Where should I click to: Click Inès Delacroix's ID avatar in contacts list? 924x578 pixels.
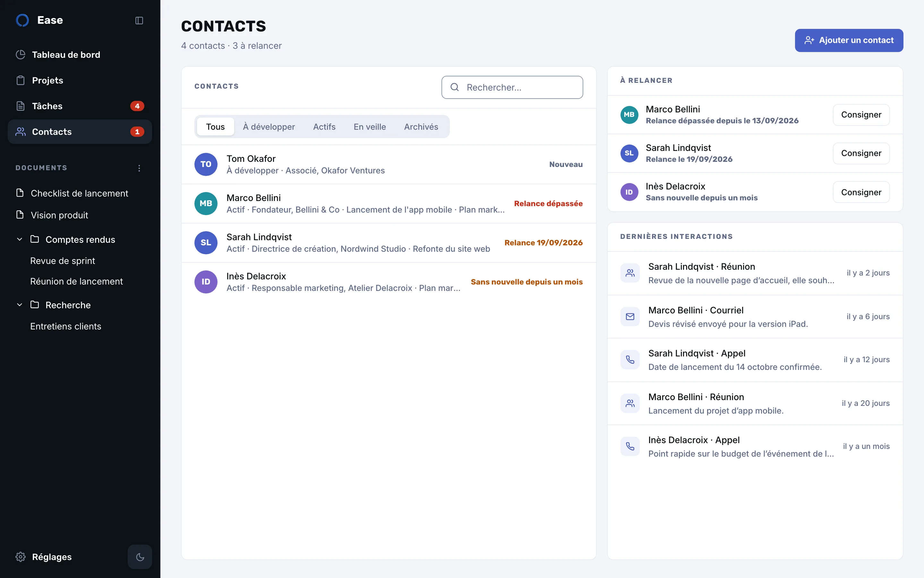coord(206,282)
